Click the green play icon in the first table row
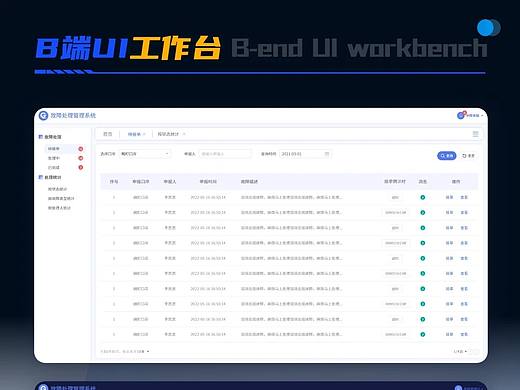Image resolution: width=520 pixels, height=390 pixels. 423,197
